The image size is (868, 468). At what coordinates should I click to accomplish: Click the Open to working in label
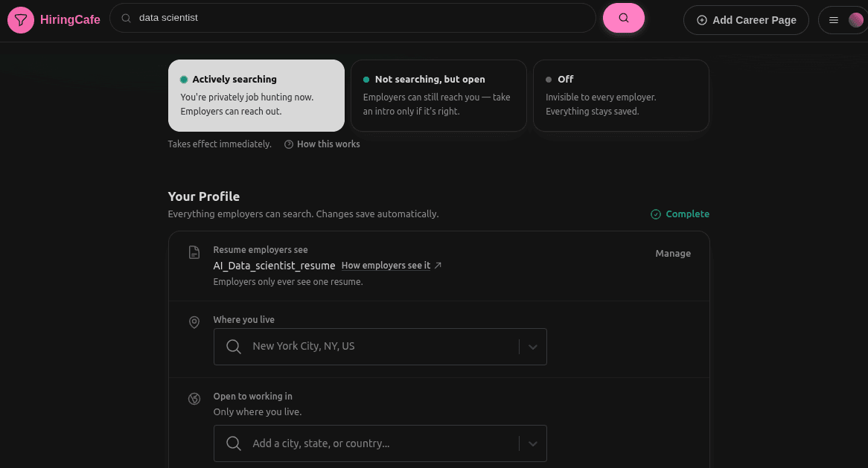pyautogui.click(x=252, y=396)
